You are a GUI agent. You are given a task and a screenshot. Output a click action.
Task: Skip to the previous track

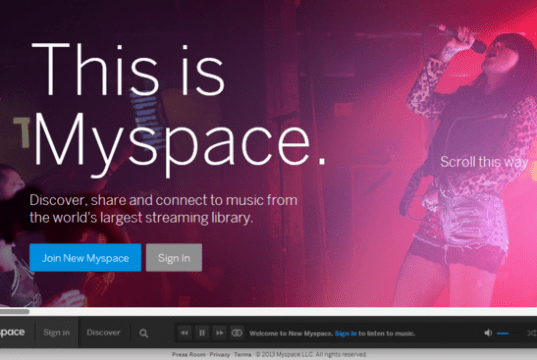[184, 333]
